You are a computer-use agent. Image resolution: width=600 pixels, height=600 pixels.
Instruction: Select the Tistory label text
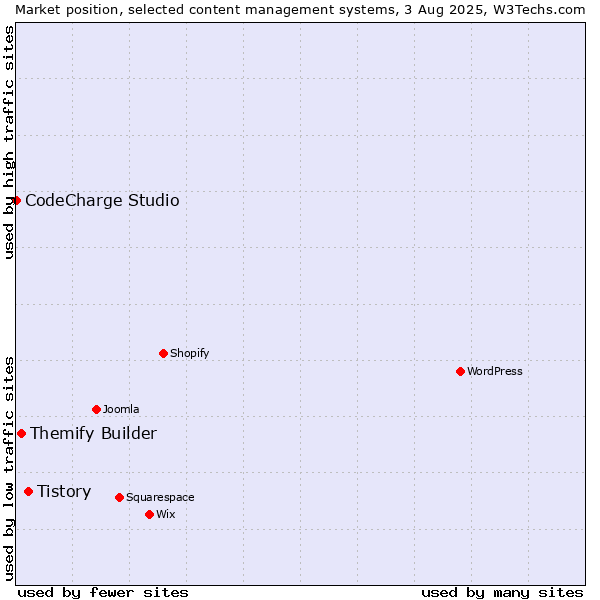[x=64, y=492]
